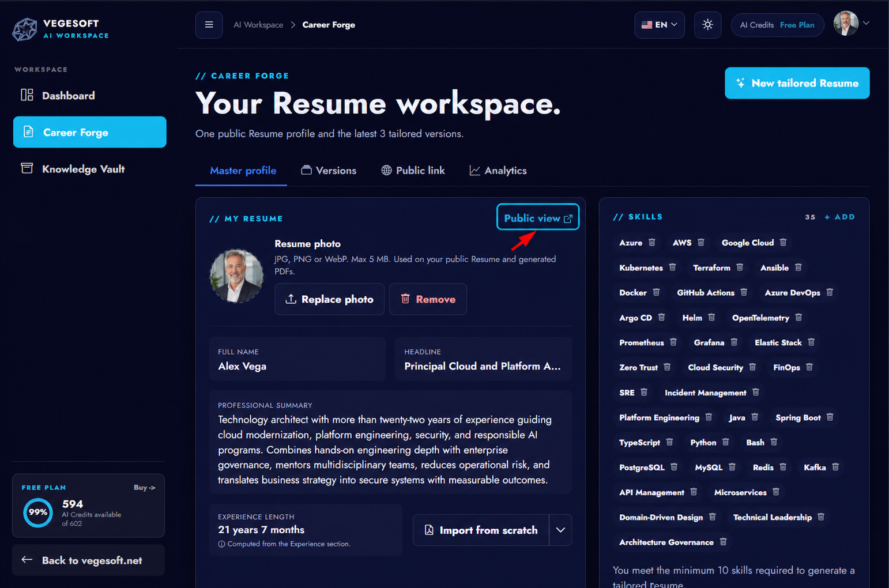Delete the Grafana skill trash icon
Screen dimensions: 889x588
[734, 342]
